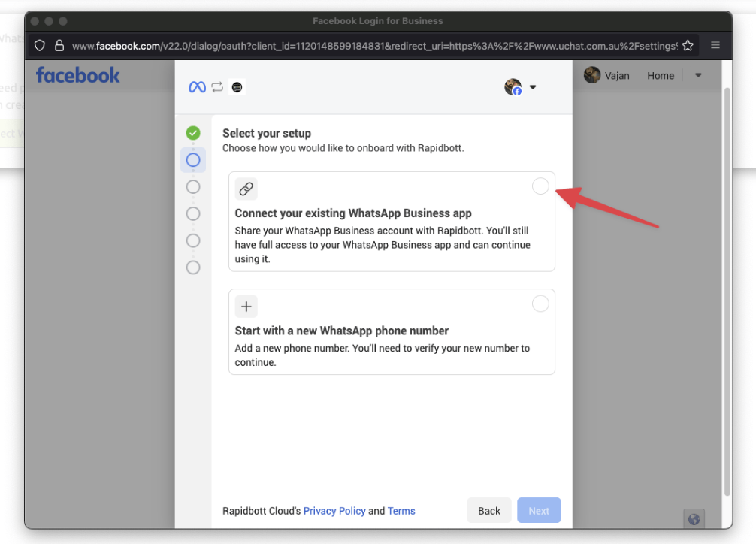Screen dimensions: 756x544
Task: Open the Facebook account menu arrow
Action: (698, 75)
